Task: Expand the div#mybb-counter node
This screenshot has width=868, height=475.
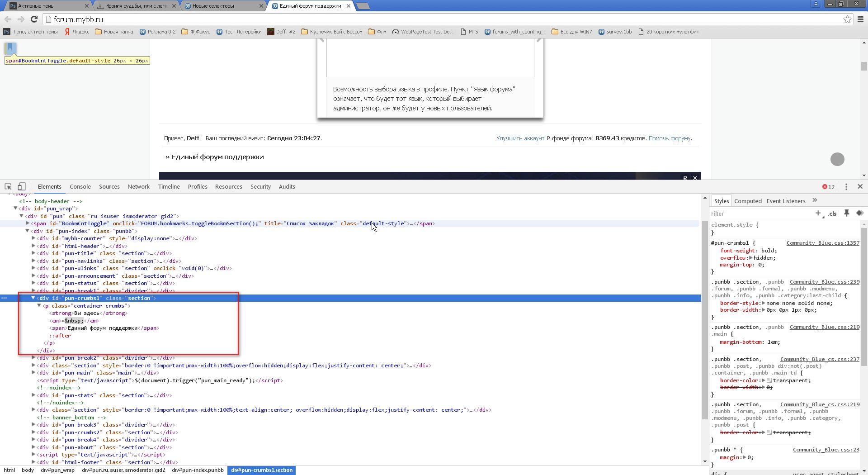Action: 33,238
